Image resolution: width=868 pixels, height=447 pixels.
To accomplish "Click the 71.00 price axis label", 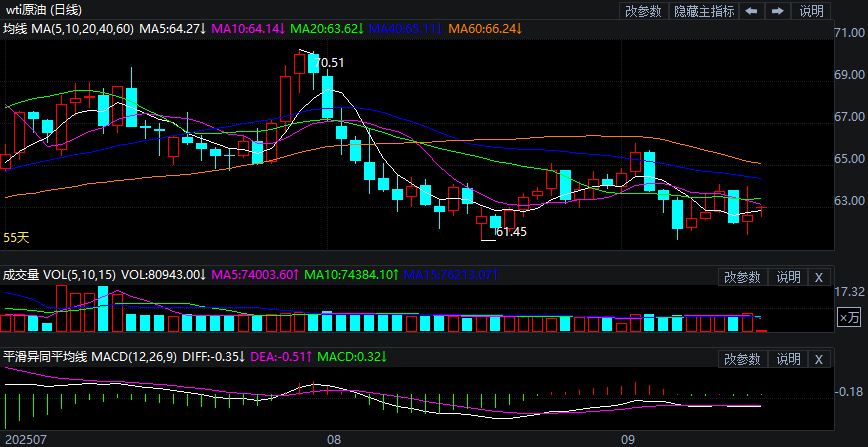I will click(849, 33).
